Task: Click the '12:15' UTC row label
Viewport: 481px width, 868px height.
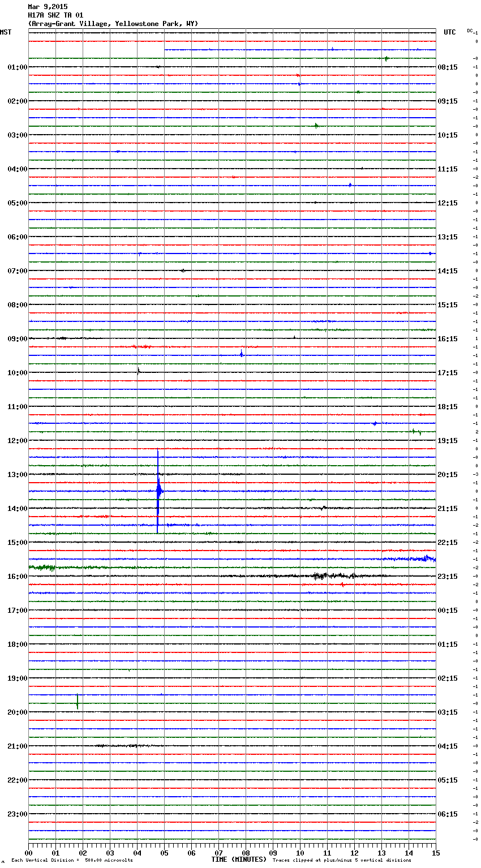Action: [x=448, y=203]
